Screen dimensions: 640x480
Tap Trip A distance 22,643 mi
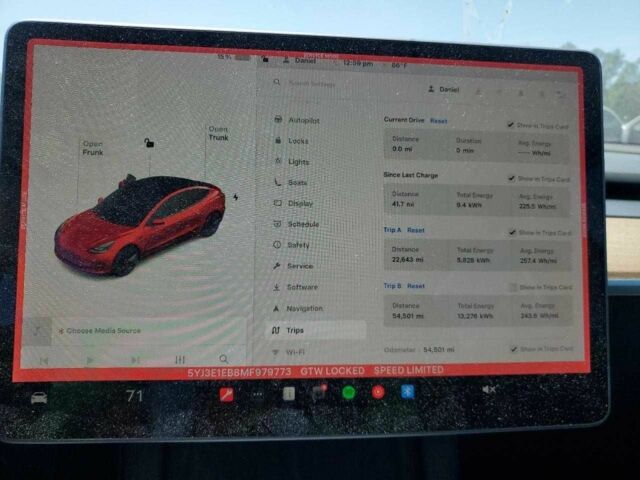click(x=407, y=260)
